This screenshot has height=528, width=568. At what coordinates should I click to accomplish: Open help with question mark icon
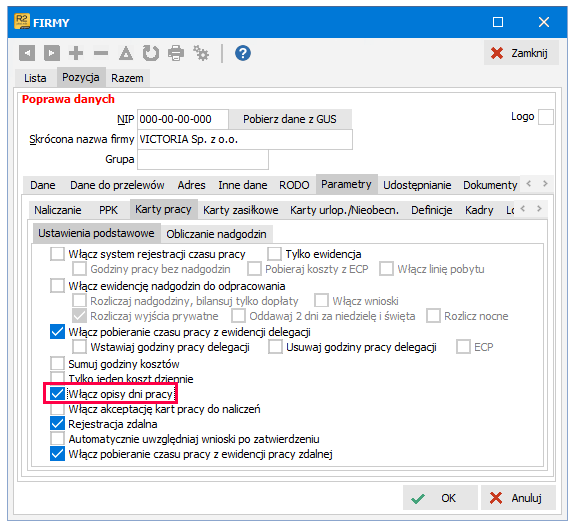click(243, 53)
